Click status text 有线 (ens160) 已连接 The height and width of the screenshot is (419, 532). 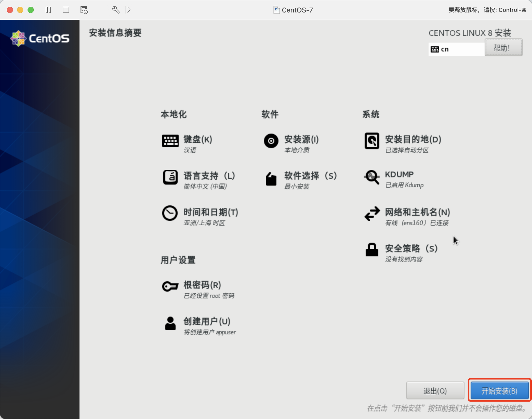417,223
